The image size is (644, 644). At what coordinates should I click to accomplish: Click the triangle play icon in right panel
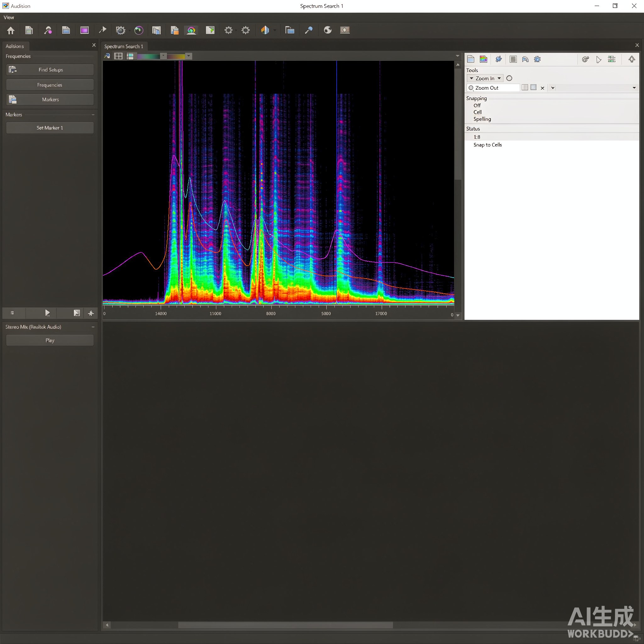pos(599,60)
